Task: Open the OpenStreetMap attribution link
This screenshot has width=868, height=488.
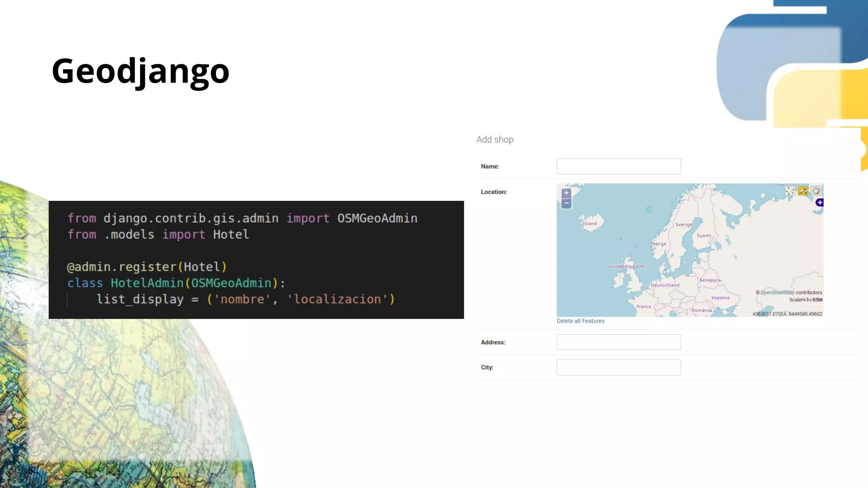Action: (x=777, y=293)
